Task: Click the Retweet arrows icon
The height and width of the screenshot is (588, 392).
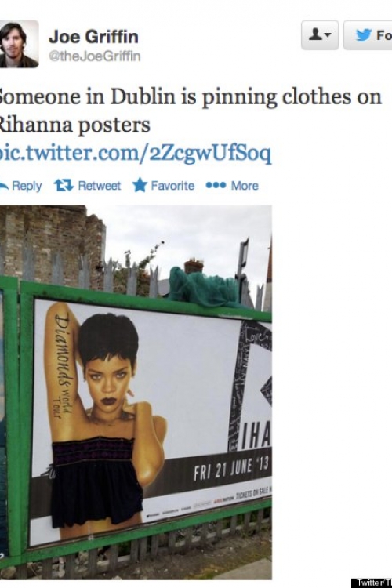Action: (x=64, y=185)
